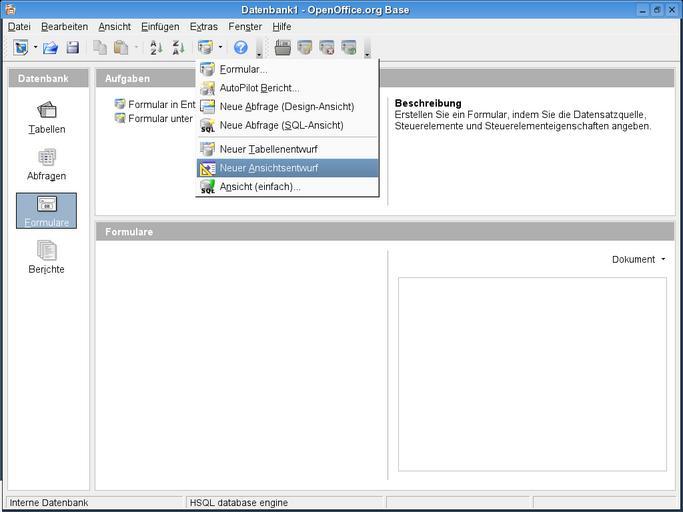The width and height of the screenshot is (683, 512).
Task: Open the Einfügen menu in menu bar
Action: (160, 26)
